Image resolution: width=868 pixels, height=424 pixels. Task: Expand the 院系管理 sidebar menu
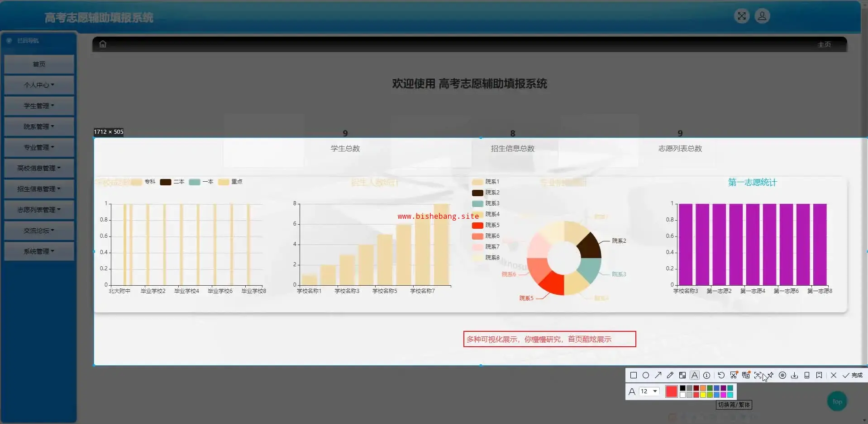click(x=39, y=127)
